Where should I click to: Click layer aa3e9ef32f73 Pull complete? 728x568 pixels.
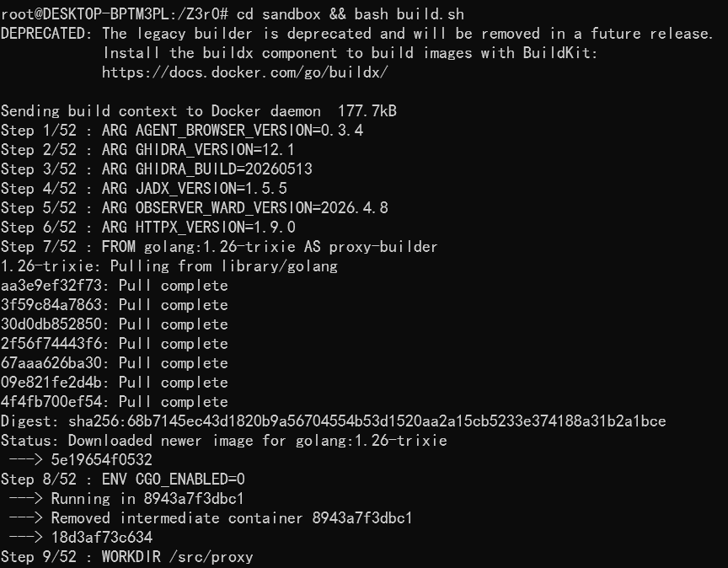click(115, 286)
